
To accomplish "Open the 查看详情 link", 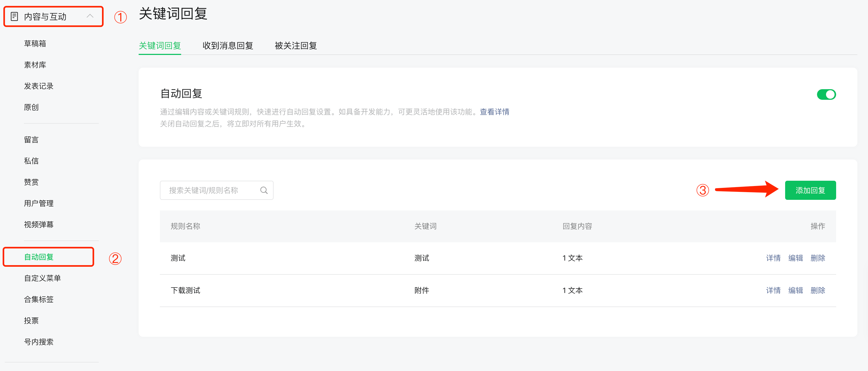I will [x=494, y=112].
